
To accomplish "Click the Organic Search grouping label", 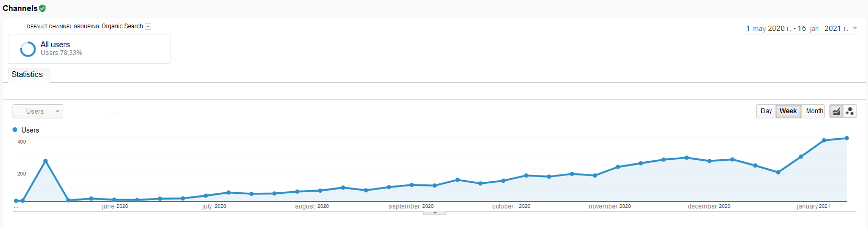I will 122,26.
